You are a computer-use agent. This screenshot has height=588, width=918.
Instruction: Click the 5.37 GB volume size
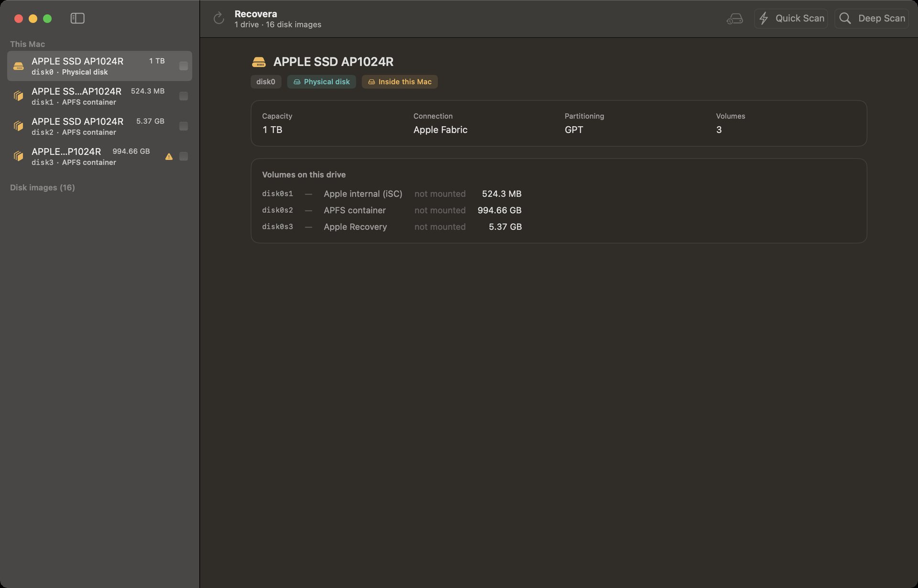(x=505, y=227)
